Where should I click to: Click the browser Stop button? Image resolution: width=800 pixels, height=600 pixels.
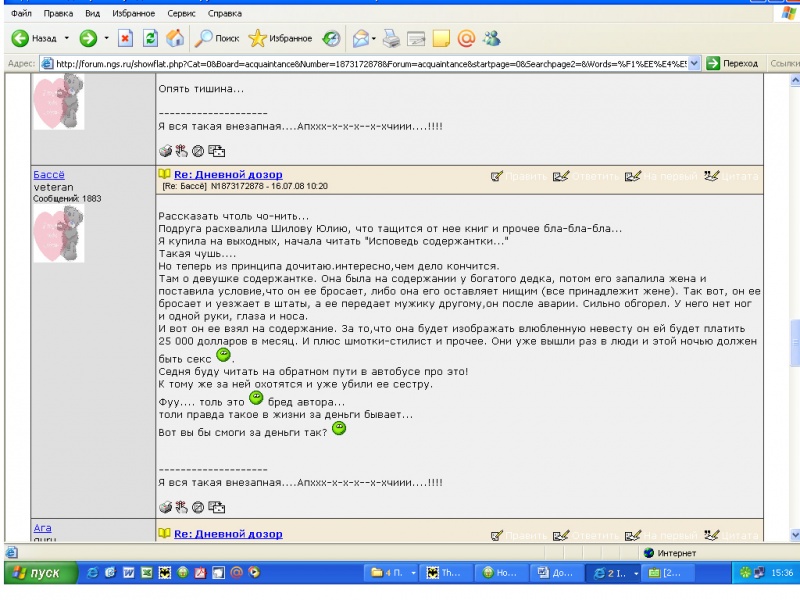click(127, 39)
